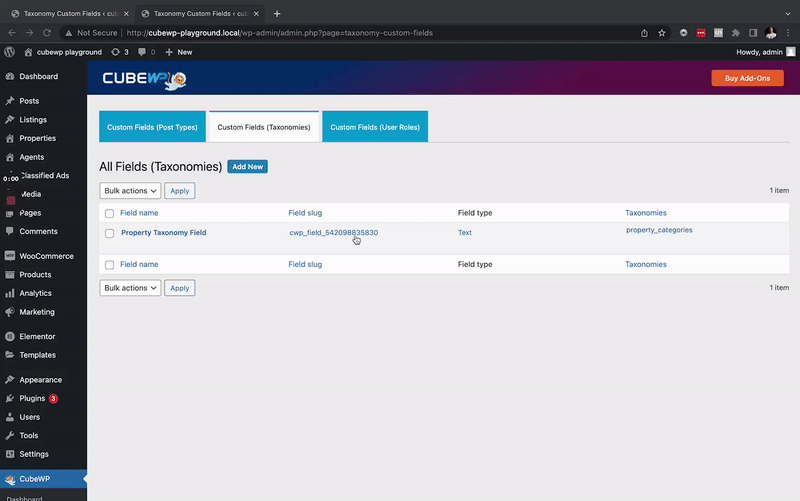This screenshot has width=800, height=501.
Task: Click the Listings icon in sidebar
Action: click(10, 119)
